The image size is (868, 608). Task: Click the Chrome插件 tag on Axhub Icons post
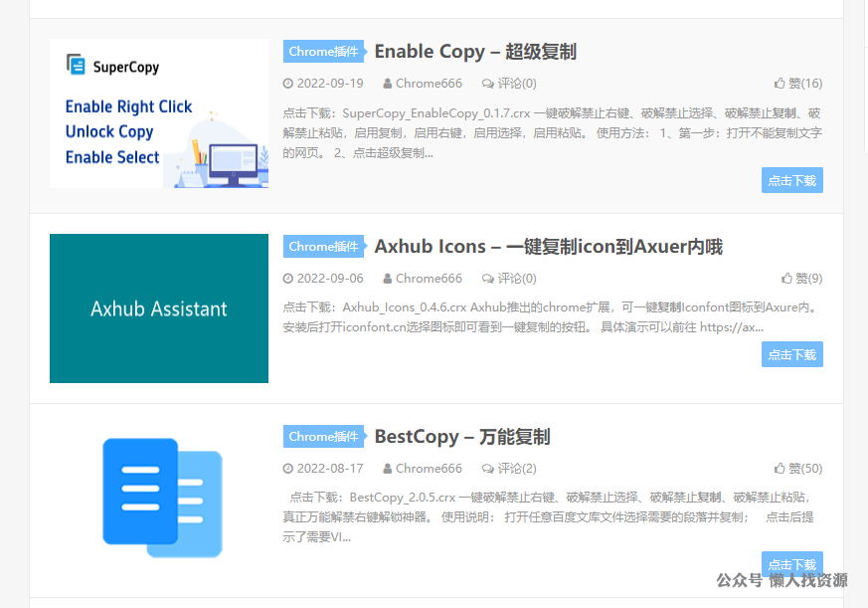[323, 247]
